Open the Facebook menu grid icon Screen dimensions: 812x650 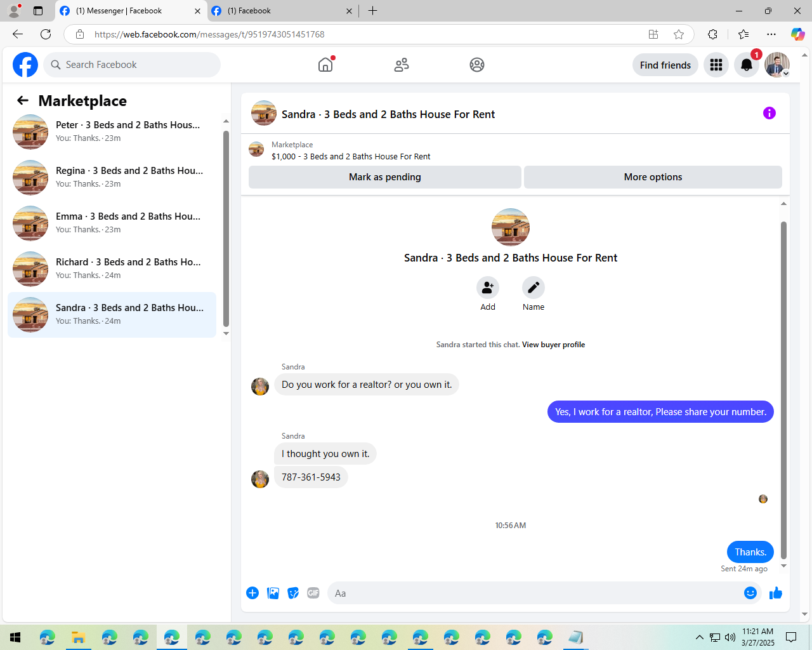point(716,65)
